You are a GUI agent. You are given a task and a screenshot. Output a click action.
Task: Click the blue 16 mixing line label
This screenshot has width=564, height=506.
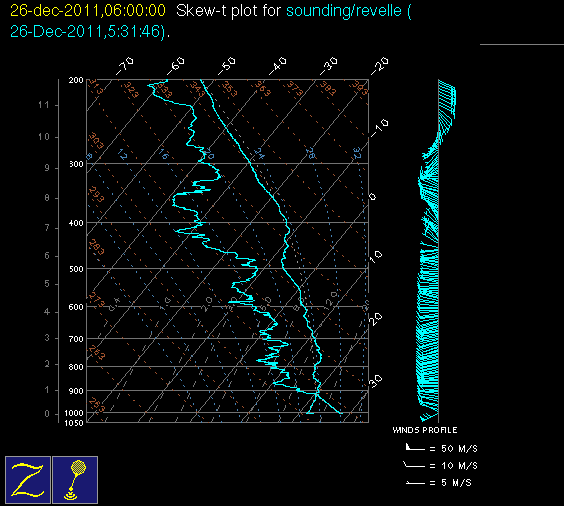(x=164, y=154)
